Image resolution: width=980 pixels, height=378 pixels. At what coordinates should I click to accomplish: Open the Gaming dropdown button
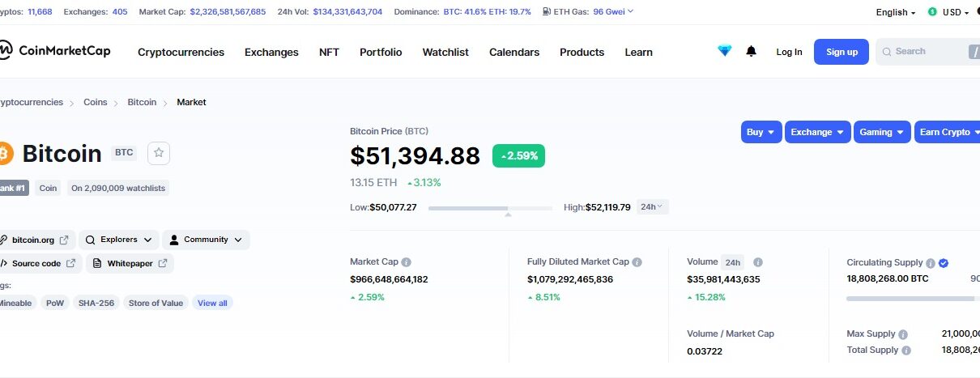point(882,132)
